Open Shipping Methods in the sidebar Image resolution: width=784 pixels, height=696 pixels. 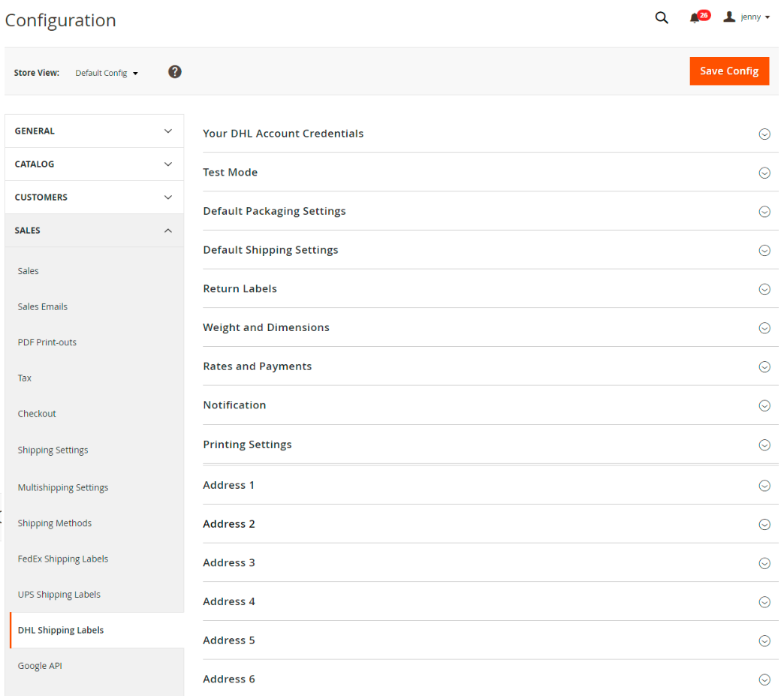pyautogui.click(x=55, y=523)
